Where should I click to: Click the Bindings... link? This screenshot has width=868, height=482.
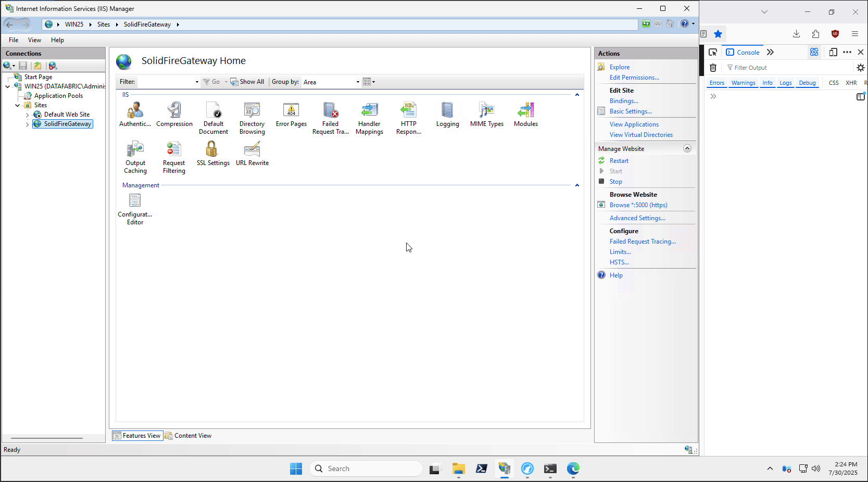coord(624,101)
